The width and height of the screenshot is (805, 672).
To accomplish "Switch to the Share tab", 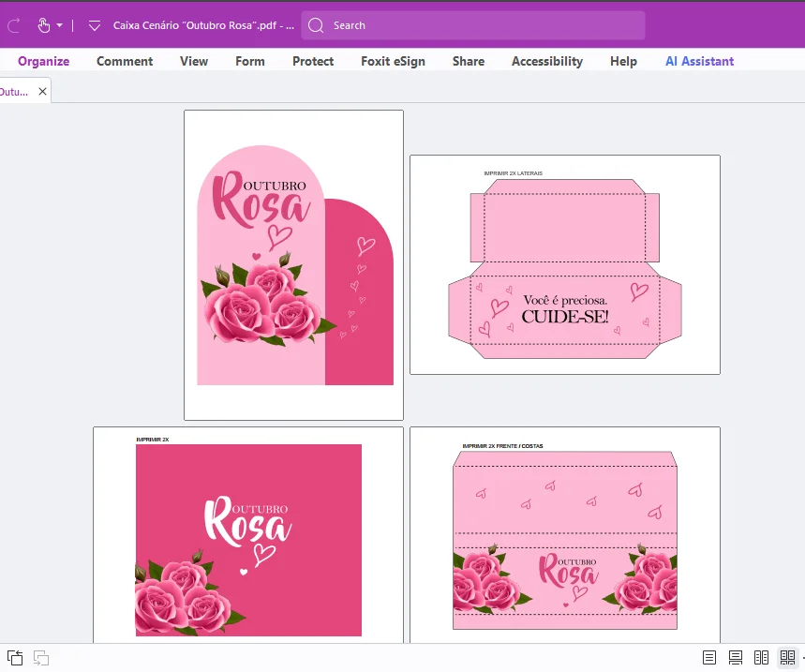I will coord(469,61).
